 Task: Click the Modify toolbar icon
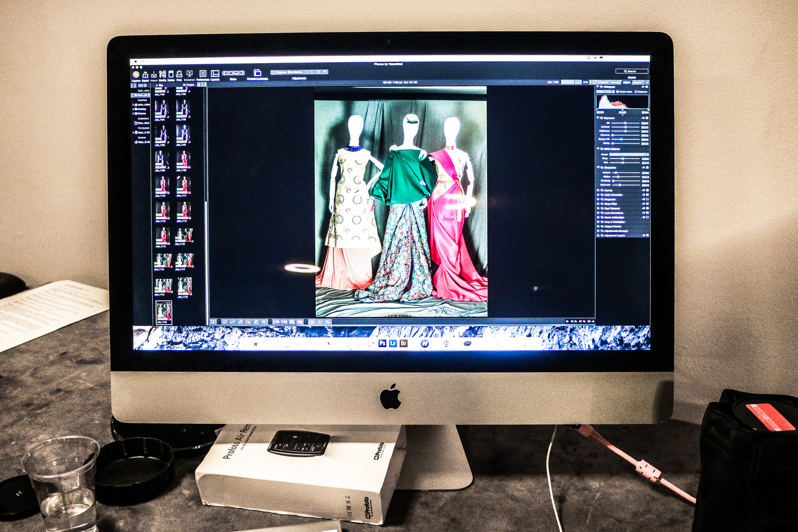(162, 74)
